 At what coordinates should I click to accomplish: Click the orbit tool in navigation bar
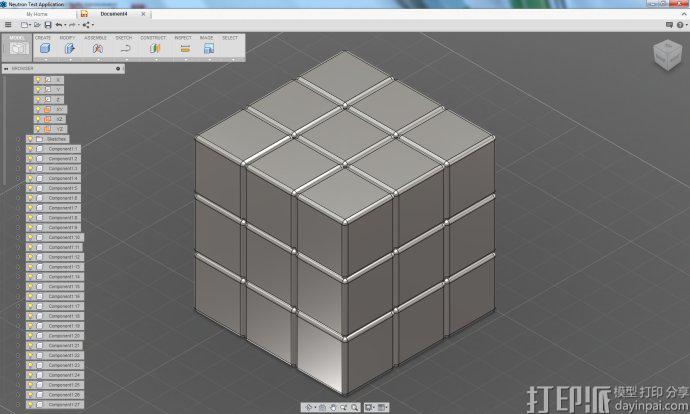309,407
